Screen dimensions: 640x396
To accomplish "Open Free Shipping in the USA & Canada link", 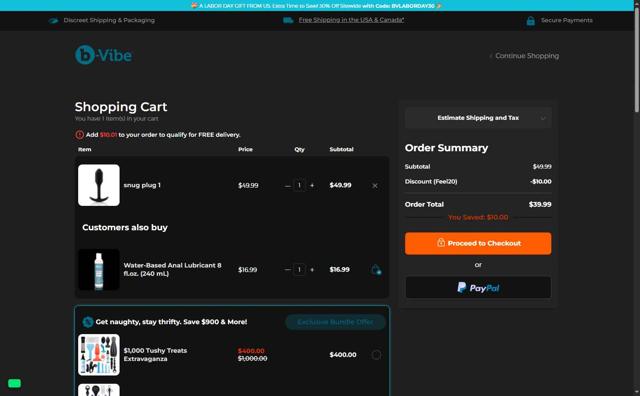I will tap(351, 20).
